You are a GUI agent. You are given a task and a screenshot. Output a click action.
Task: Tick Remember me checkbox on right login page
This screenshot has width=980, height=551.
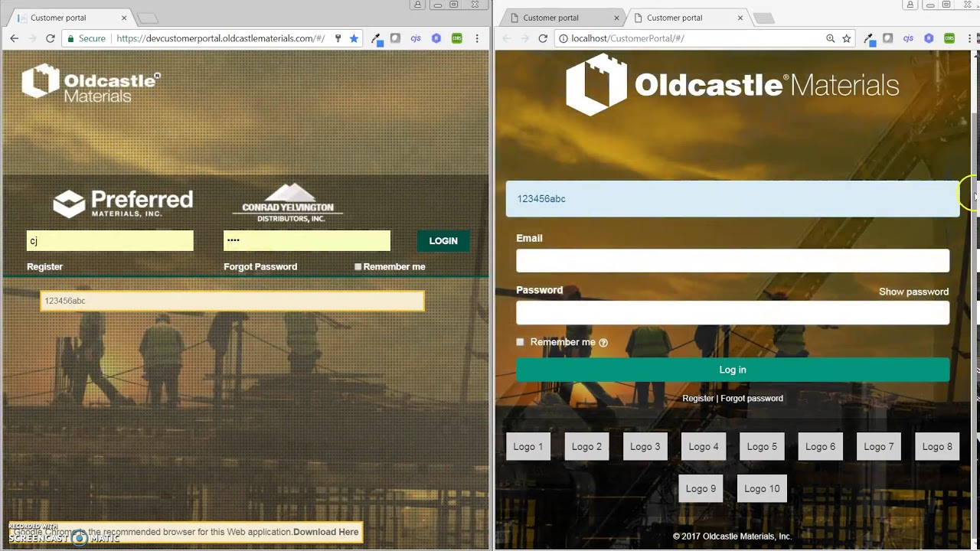point(520,342)
